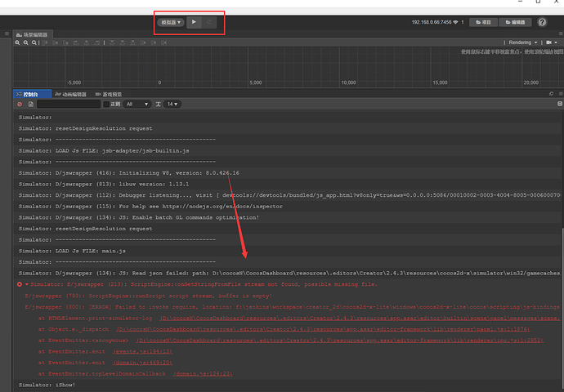Select the 'For help see https://nodejs.org' line
Screen dimensions: 564x392
[288, 207]
